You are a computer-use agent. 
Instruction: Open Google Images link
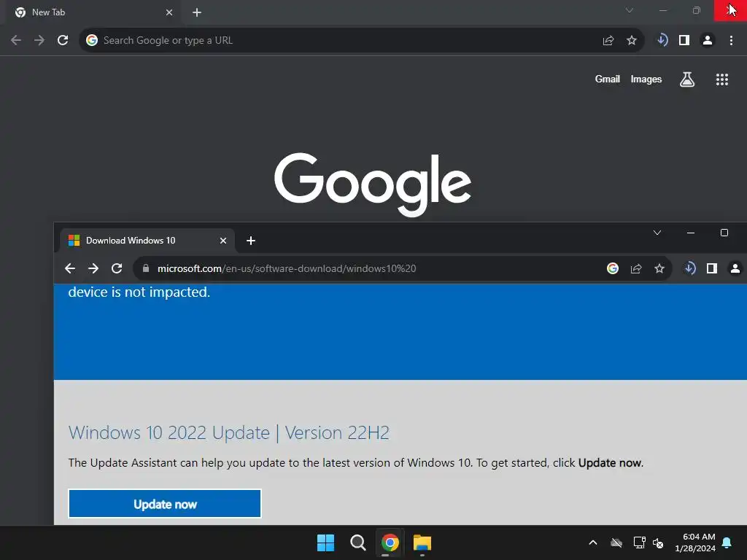[646, 79]
